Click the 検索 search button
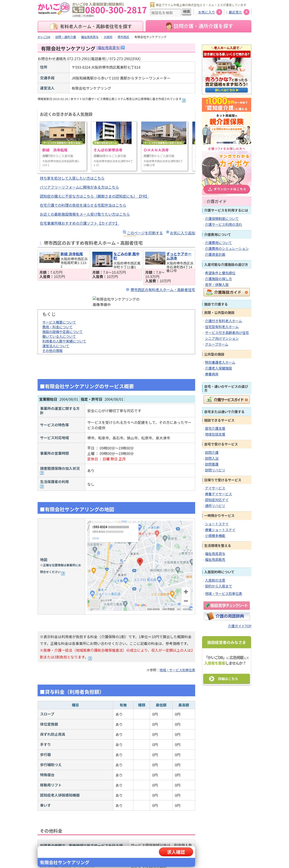289x868 pixels. point(186,12)
